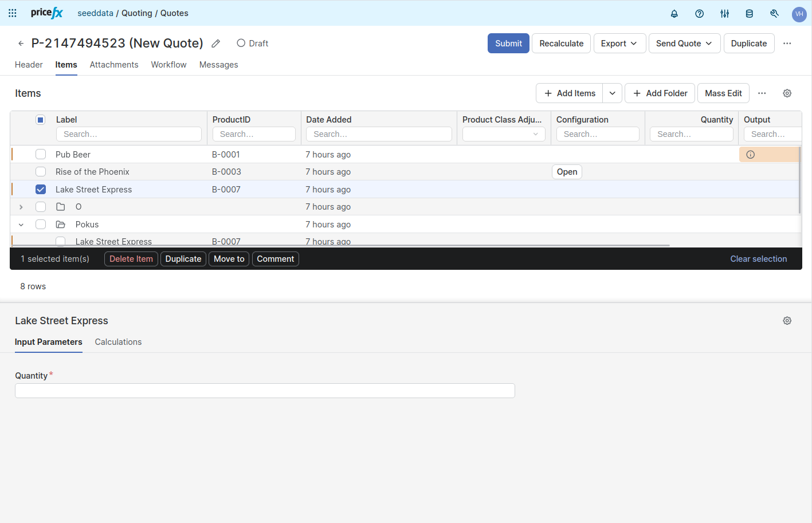This screenshot has height=523, width=812.
Task: Click into the Quantity input field
Action: tap(265, 391)
